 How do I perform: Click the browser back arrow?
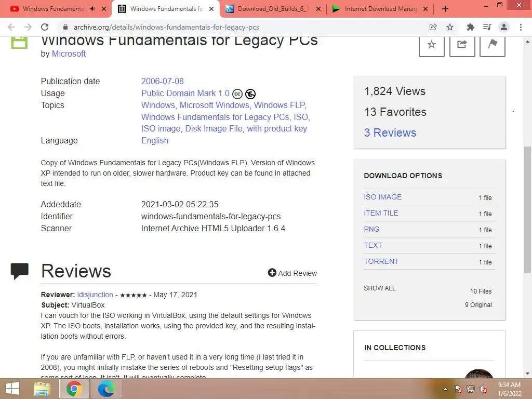(11, 27)
